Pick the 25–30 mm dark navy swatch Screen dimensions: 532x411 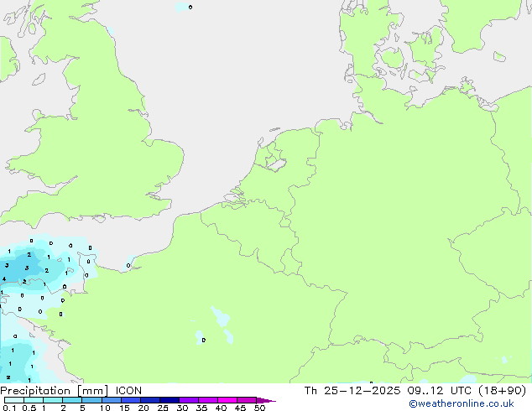click(x=170, y=400)
